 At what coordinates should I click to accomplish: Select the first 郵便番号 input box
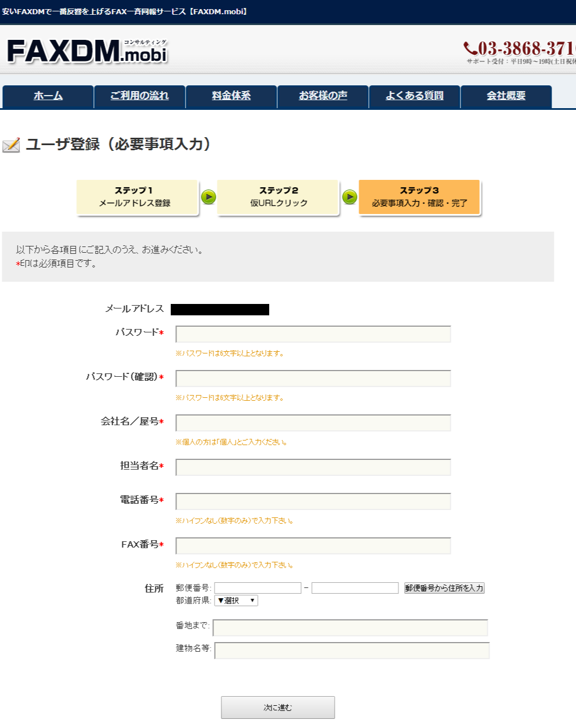pyautogui.click(x=259, y=587)
